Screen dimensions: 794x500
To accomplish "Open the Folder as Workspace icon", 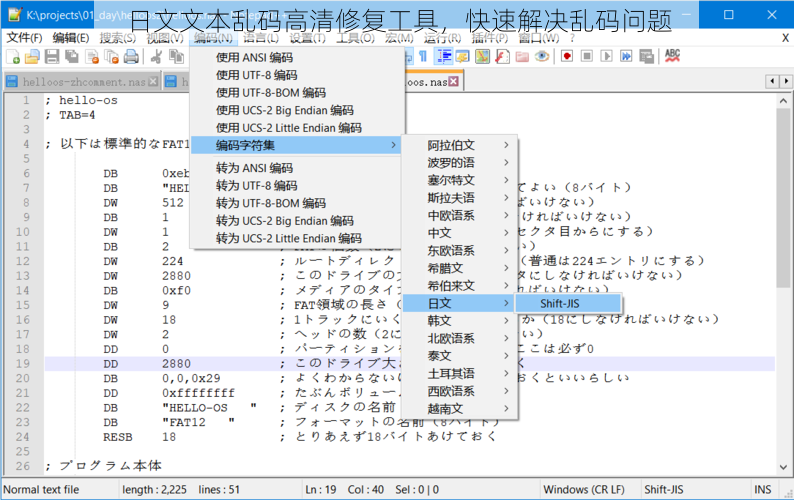I will pyautogui.click(x=522, y=56).
